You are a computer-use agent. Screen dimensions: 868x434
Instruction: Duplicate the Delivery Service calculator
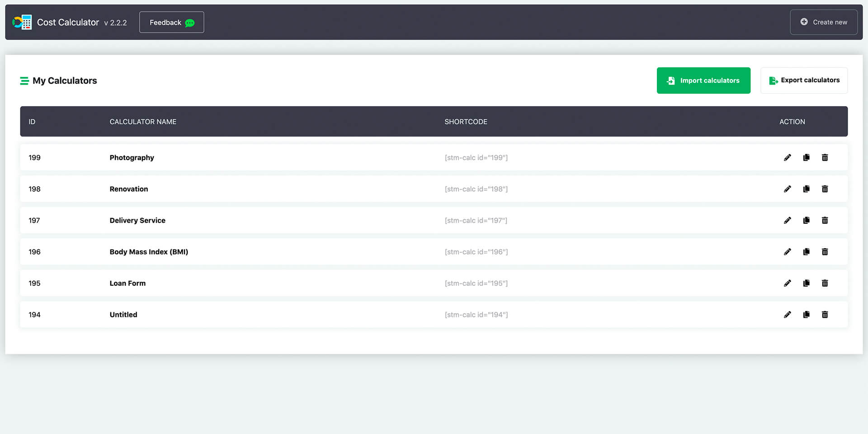coord(806,220)
